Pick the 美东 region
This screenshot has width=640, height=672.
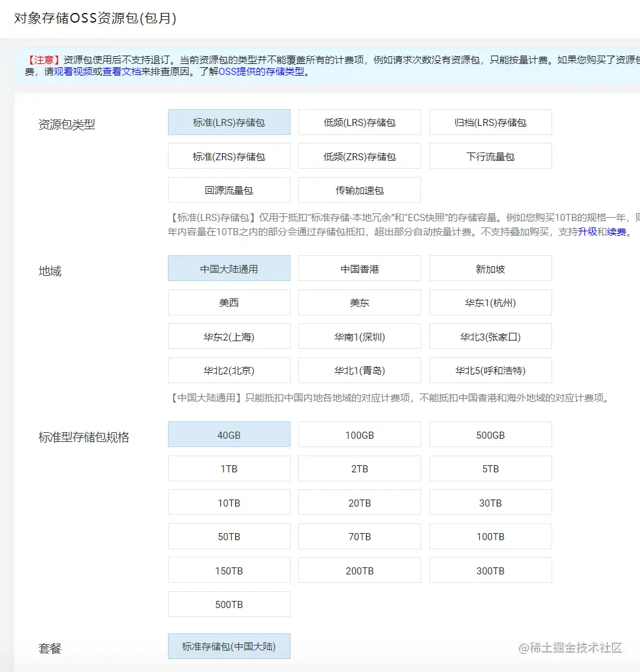tap(360, 302)
